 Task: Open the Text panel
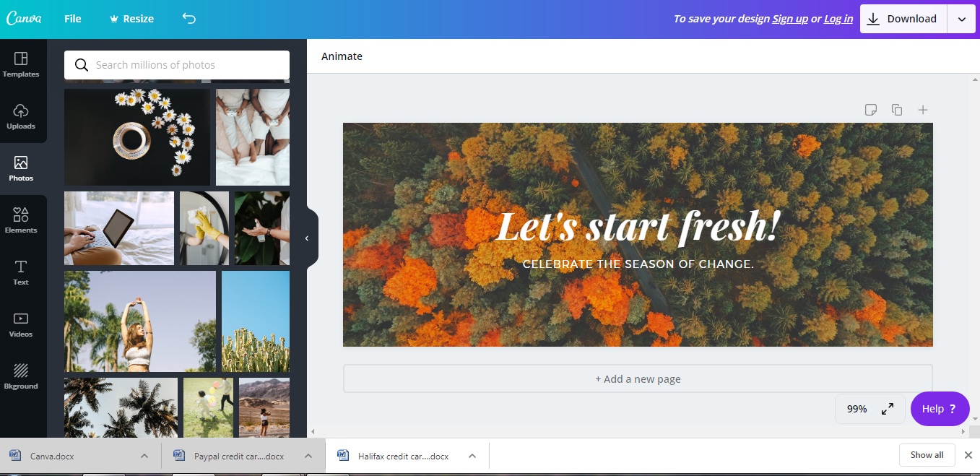coord(21,273)
